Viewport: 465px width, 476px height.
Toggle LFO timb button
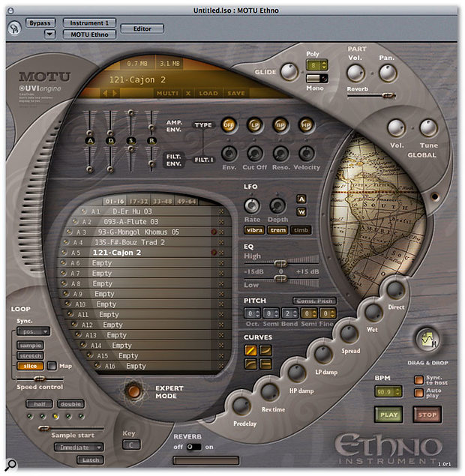(301, 230)
